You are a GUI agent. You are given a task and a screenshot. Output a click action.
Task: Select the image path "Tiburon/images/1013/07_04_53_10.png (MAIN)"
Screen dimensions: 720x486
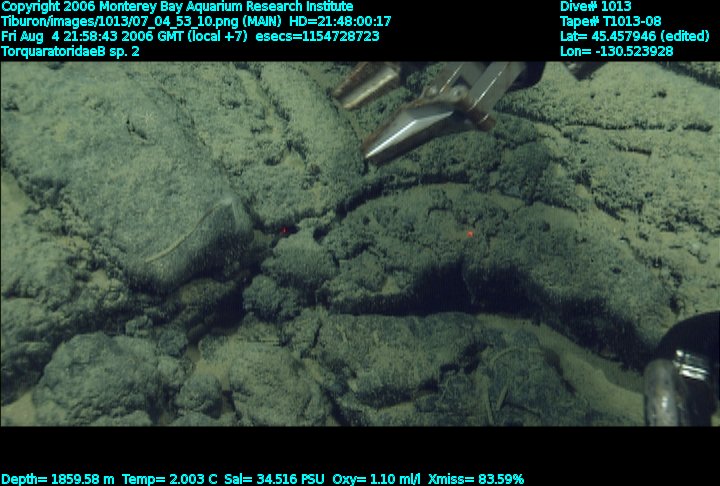[141, 22]
